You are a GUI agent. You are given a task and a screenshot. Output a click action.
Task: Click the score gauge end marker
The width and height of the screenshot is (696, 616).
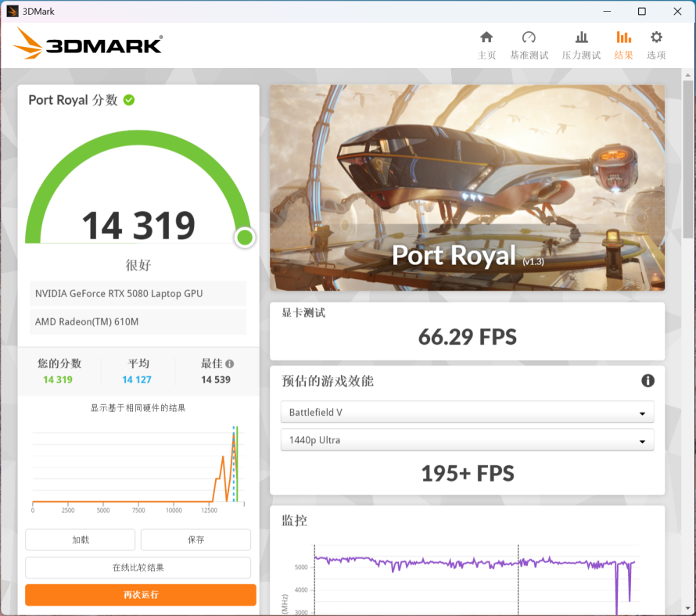(245, 238)
